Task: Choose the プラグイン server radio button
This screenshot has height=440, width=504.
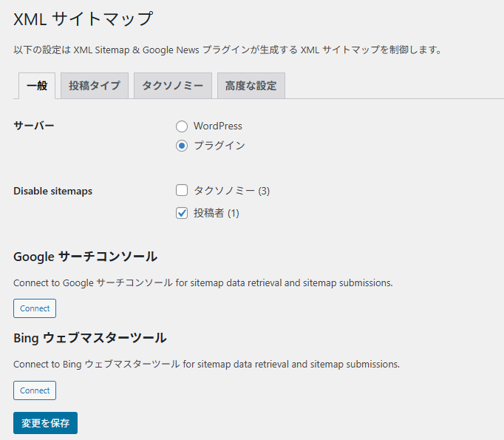Action: click(182, 146)
